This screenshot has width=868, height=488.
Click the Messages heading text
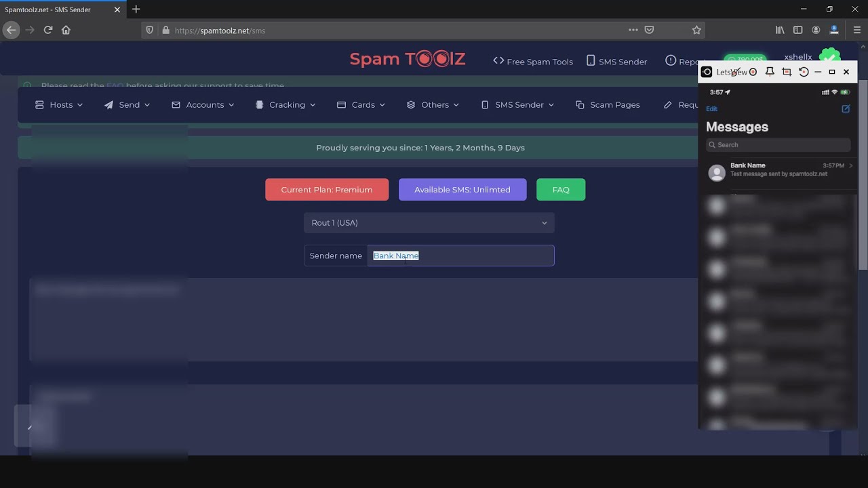click(x=737, y=127)
